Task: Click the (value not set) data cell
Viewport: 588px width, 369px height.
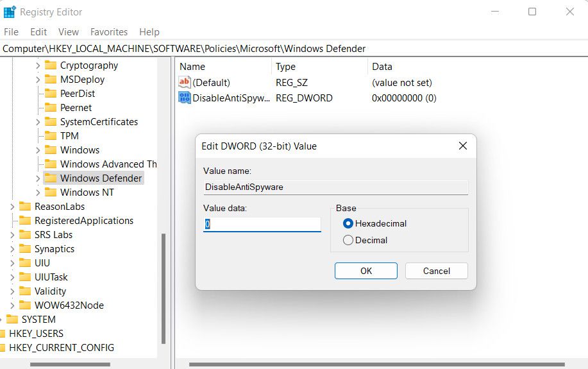Action: pos(402,83)
